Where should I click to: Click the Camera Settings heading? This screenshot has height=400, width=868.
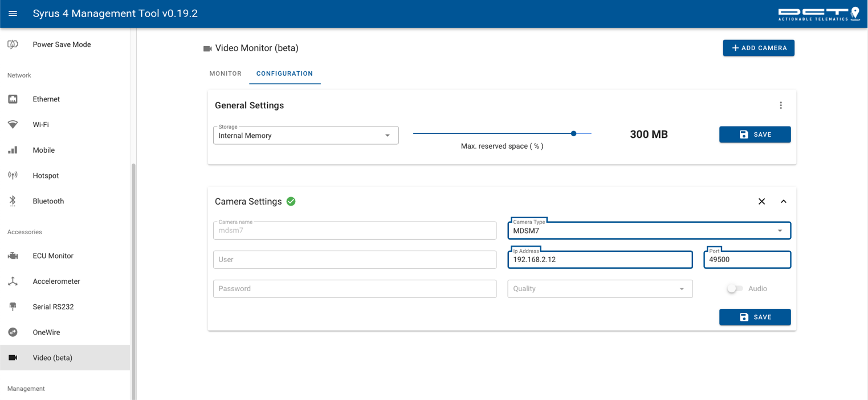tap(248, 202)
